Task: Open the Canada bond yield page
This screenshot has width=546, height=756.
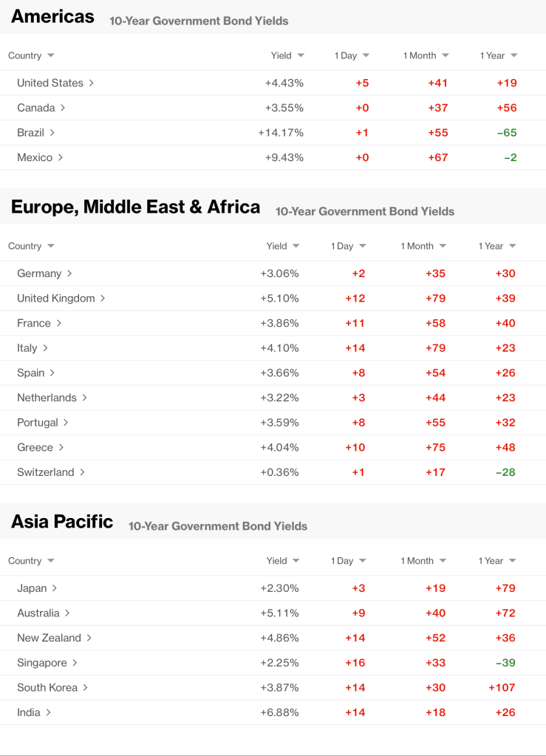Action: point(36,108)
